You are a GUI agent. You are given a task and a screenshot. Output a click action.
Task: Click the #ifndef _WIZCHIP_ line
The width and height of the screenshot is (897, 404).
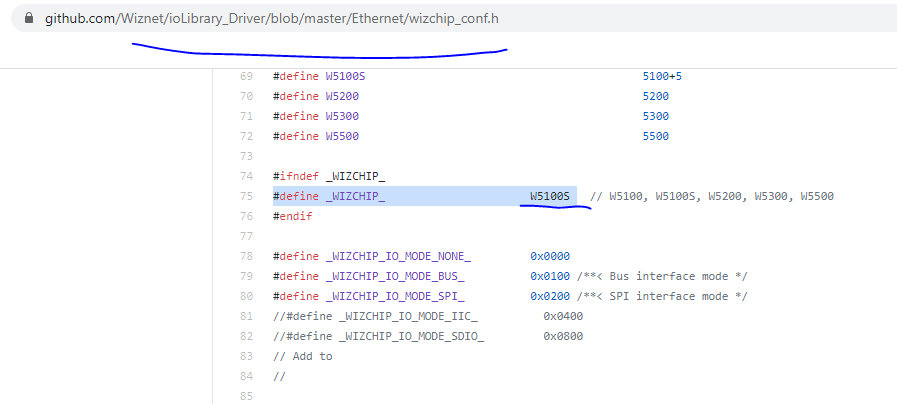click(329, 176)
